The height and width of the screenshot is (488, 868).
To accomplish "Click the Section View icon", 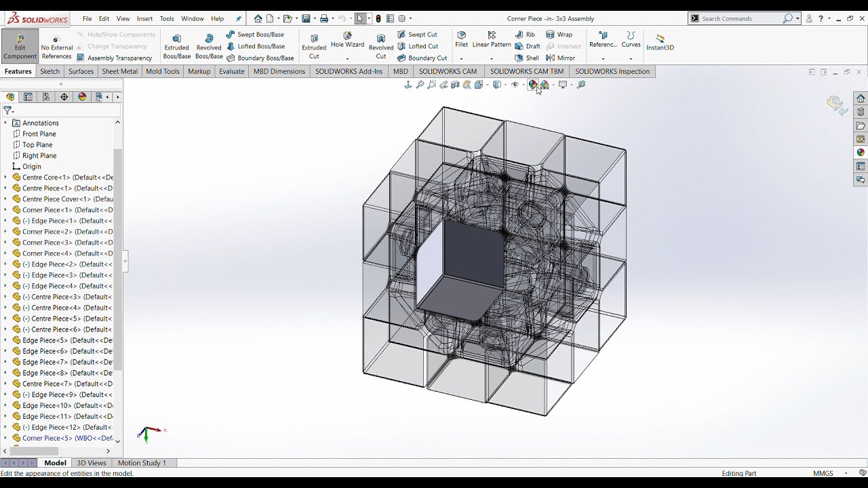I will pos(456,85).
